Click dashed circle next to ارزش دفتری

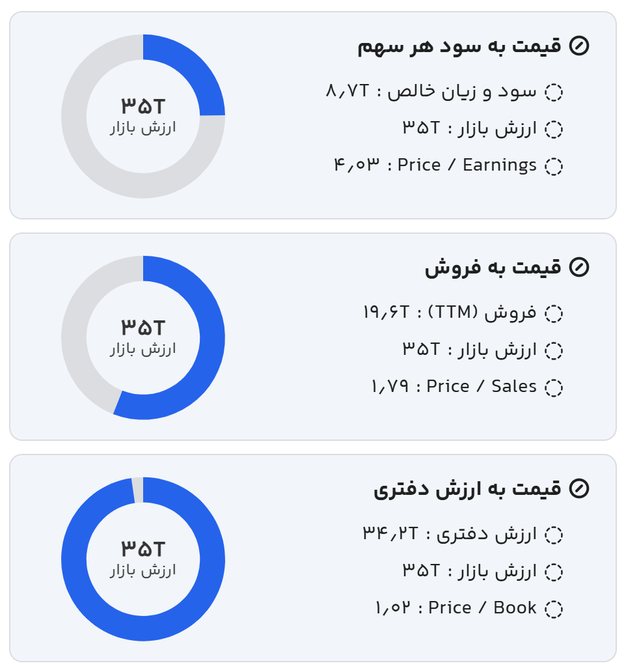553,535
